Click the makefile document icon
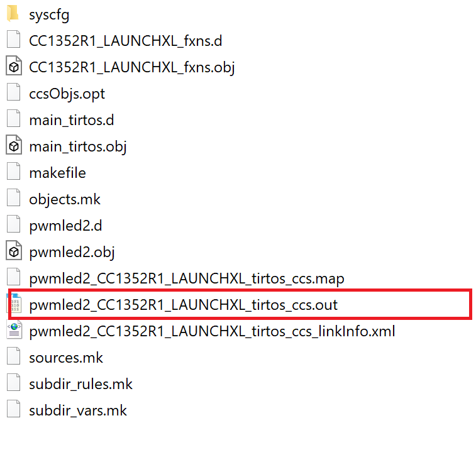Screen dimensions: 476x467 pos(13,172)
